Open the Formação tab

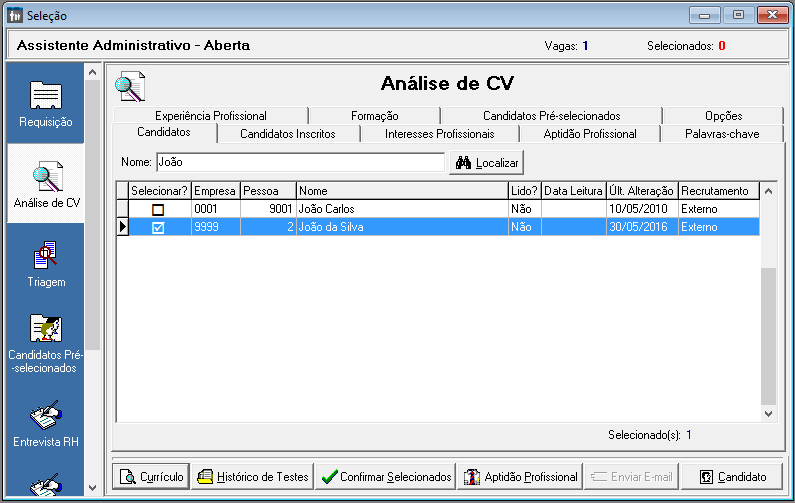(374, 116)
